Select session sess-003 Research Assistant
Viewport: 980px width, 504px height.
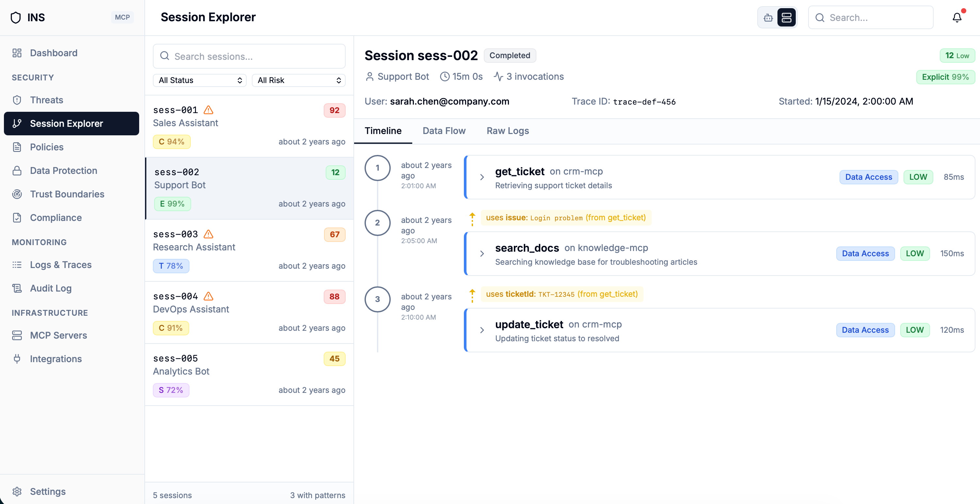coord(249,250)
